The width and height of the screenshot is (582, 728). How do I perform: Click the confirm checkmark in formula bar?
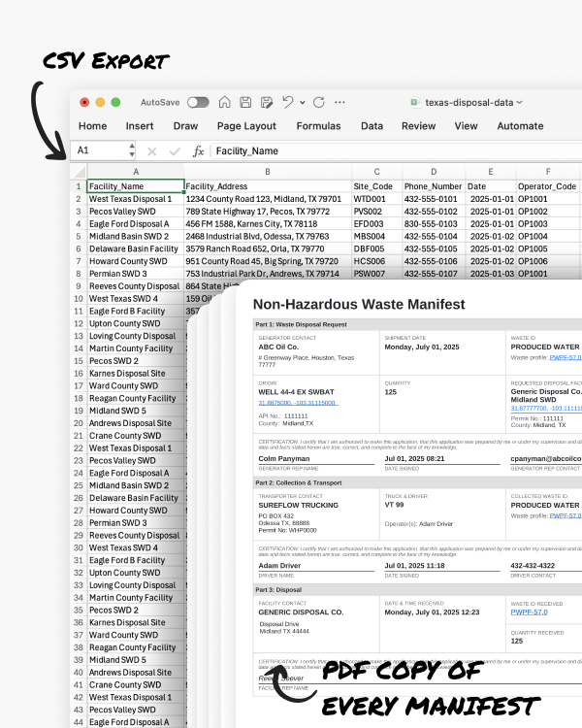pyautogui.click(x=175, y=150)
